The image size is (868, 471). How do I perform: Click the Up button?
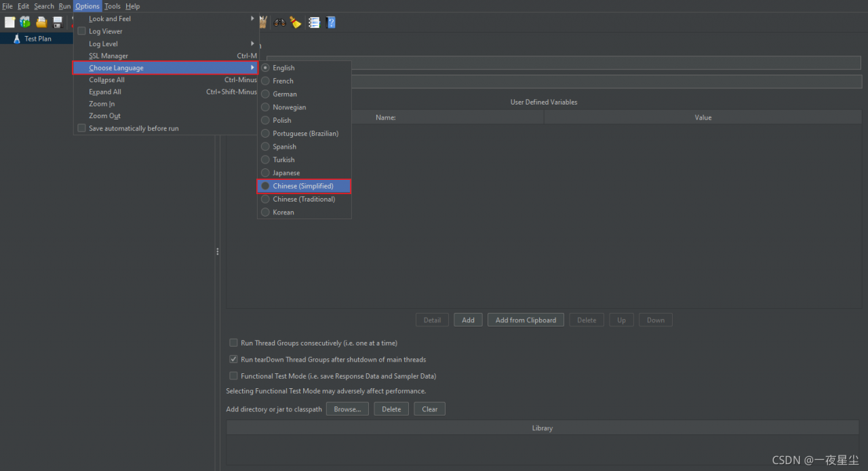[621, 320]
